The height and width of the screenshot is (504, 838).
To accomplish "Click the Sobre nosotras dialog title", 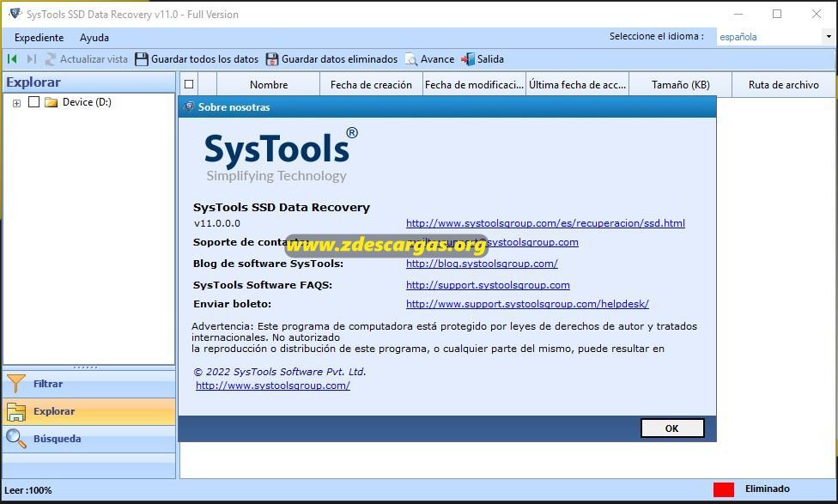I will 234,106.
